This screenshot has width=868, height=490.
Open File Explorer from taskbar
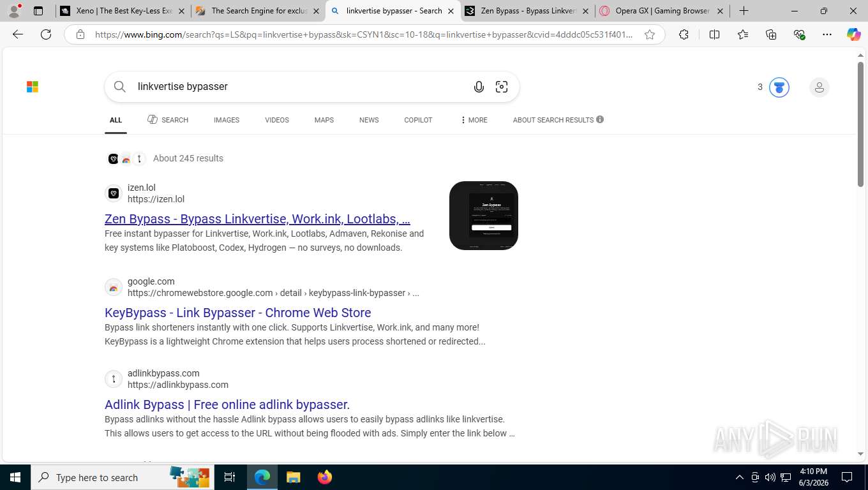coord(293,477)
